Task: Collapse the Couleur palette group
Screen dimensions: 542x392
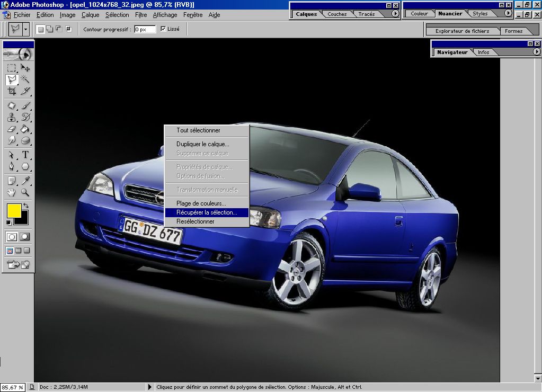Action: coord(502,5)
